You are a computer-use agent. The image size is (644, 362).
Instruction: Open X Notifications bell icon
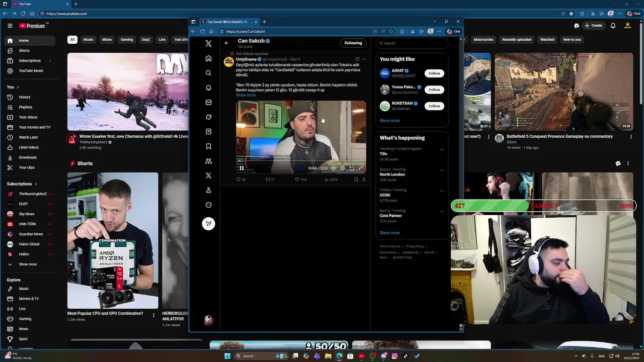(x=208, y=87)
